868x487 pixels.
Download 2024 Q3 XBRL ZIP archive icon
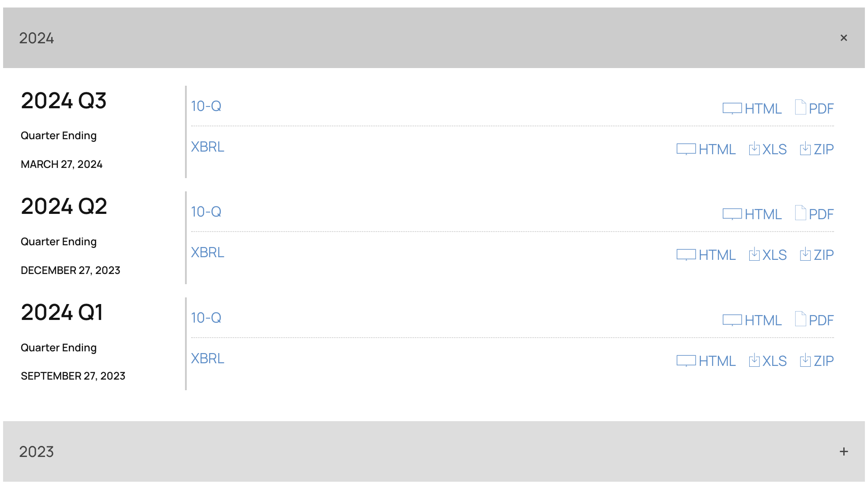[805, 149]
